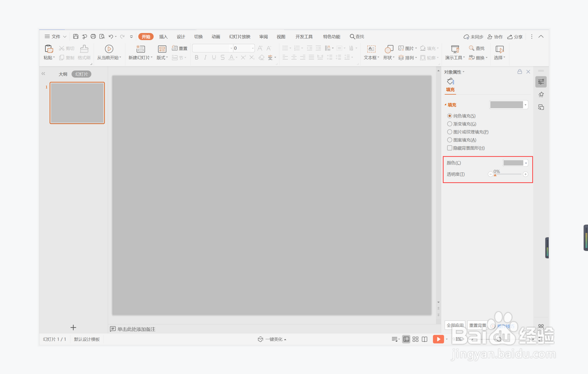
Task: Select picture or texture fill option
Action: [449, 132]
